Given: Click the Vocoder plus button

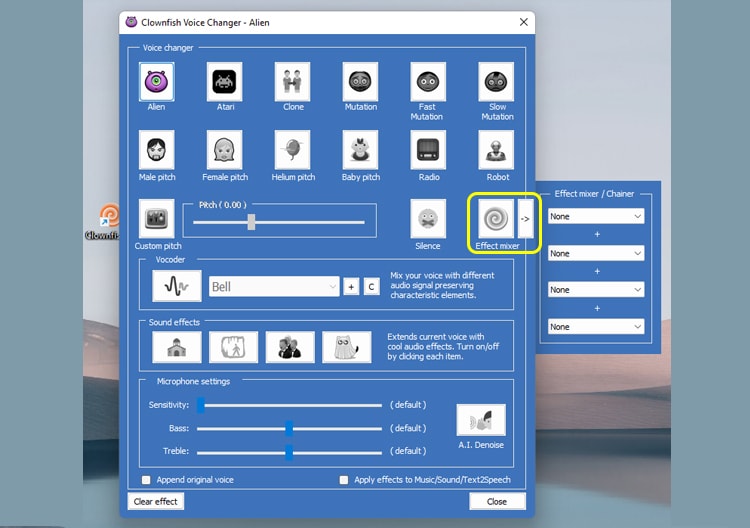Looking at the screenshot, I should 351,287.
